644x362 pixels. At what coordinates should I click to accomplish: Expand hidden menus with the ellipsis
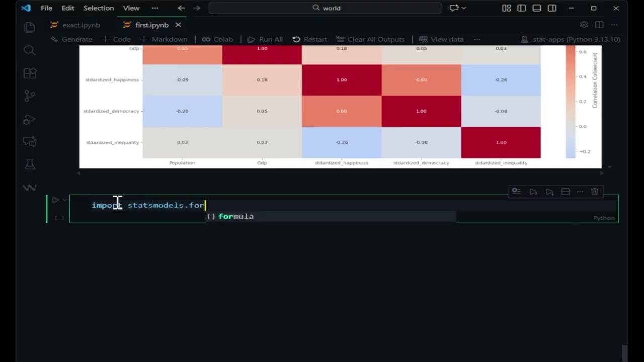click(155, 8)
